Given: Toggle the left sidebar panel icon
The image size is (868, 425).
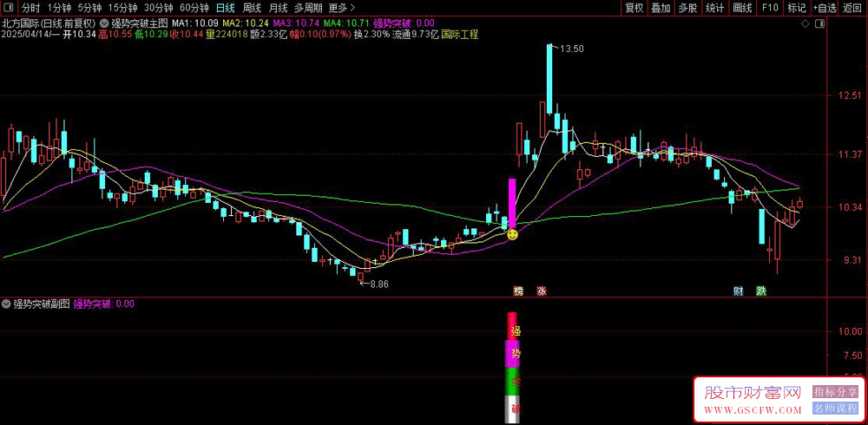Looking at the screenshot, I should tap(9, 8).
